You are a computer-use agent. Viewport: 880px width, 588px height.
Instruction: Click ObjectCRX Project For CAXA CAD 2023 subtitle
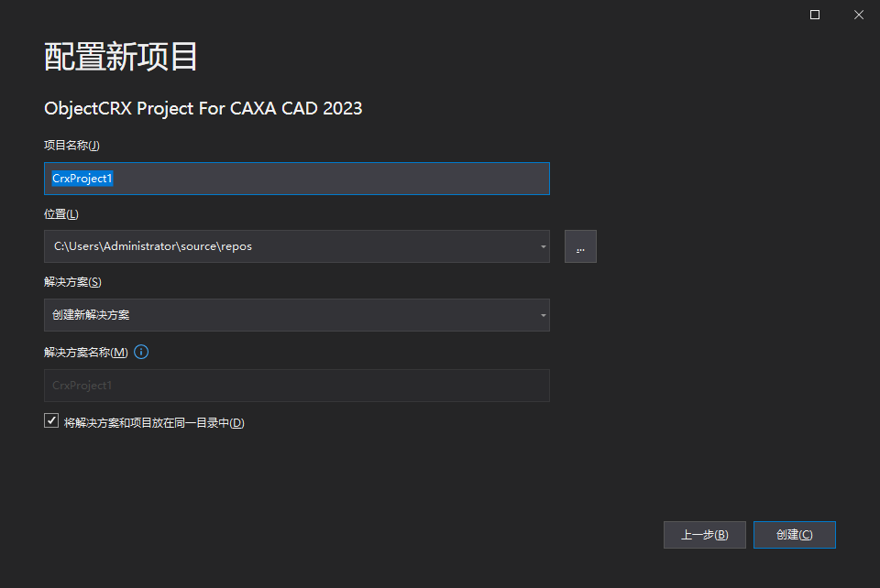[203, 108]
